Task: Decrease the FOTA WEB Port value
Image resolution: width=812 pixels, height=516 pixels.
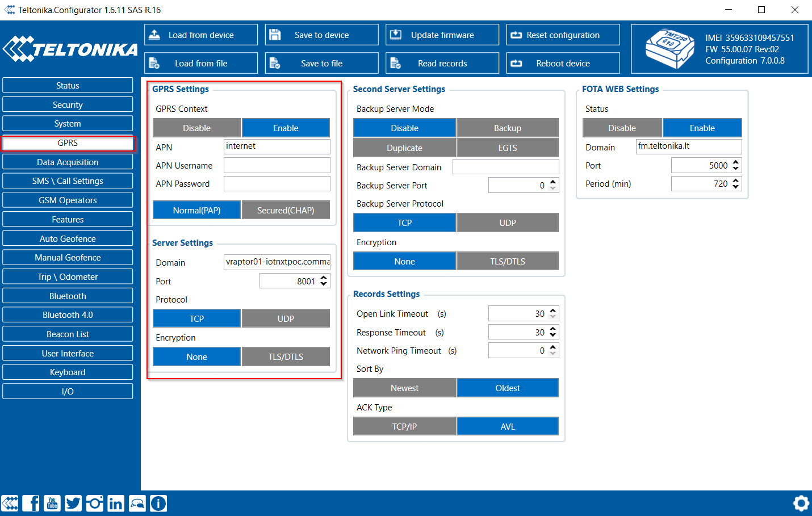Action: point(736,169)
